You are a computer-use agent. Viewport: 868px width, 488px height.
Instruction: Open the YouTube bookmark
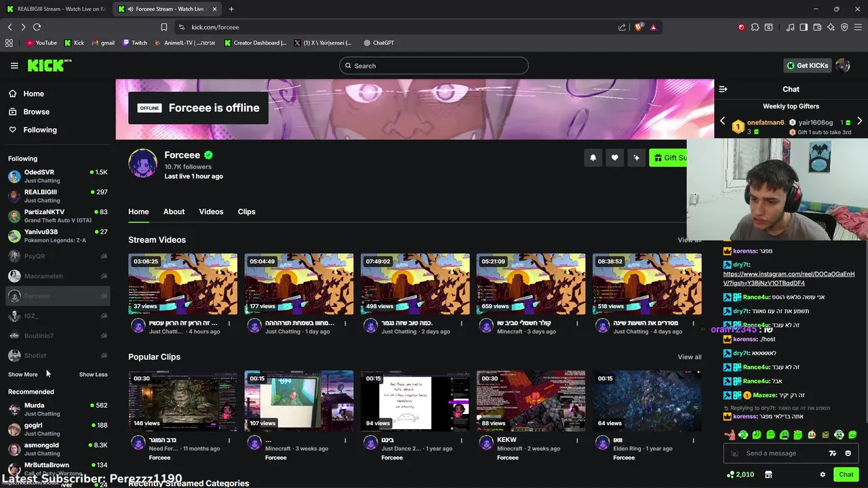[41, 43]
